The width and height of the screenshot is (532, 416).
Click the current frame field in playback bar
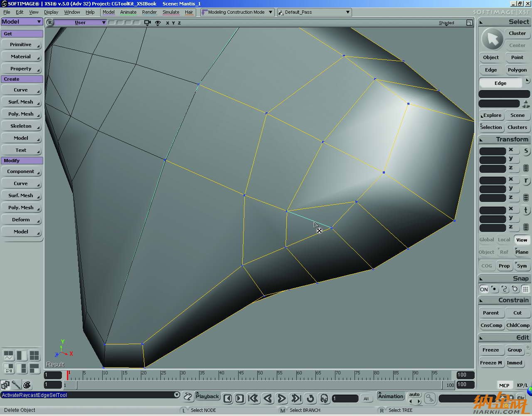(345, 399)
